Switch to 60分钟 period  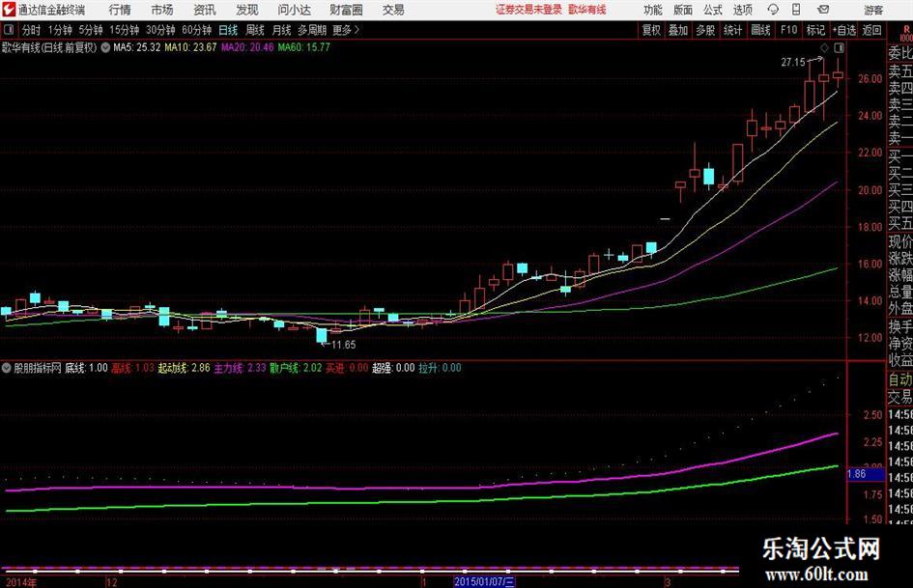197,30
